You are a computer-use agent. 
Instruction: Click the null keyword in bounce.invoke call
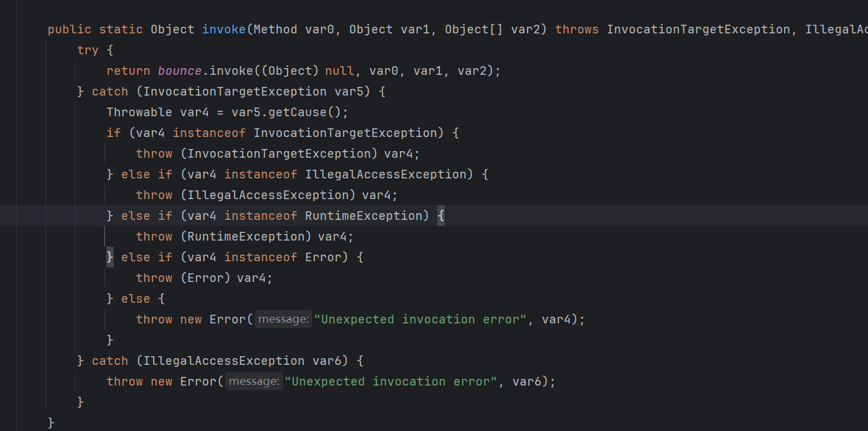pyautogui.click(x=340, y=71)
